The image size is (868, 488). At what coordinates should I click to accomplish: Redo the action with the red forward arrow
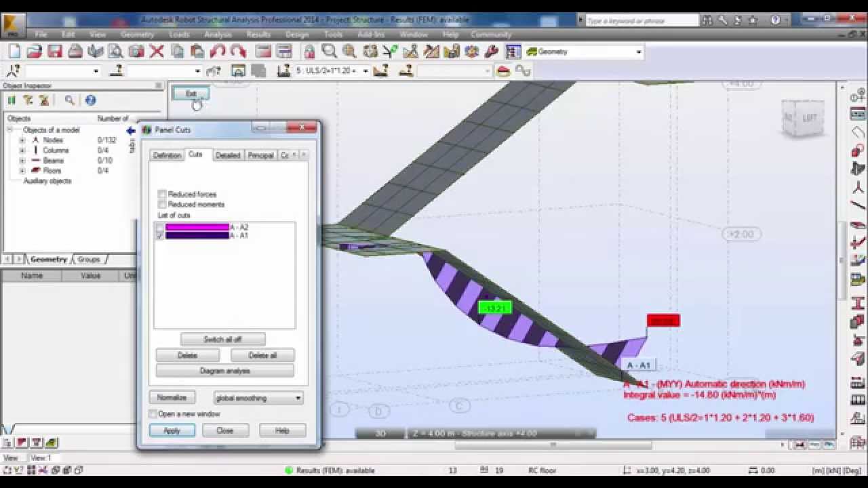tap(238, 52)
